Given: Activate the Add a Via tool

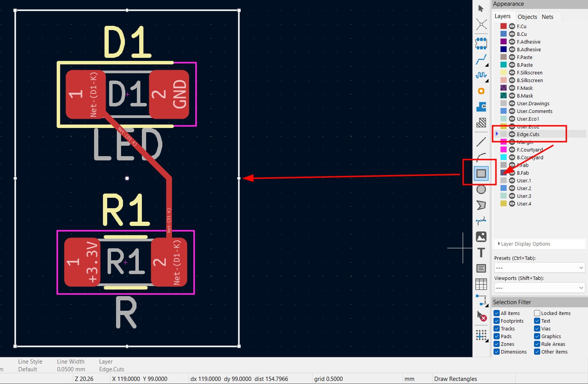Looking at the screenshot, I should [x=481, y=91].
